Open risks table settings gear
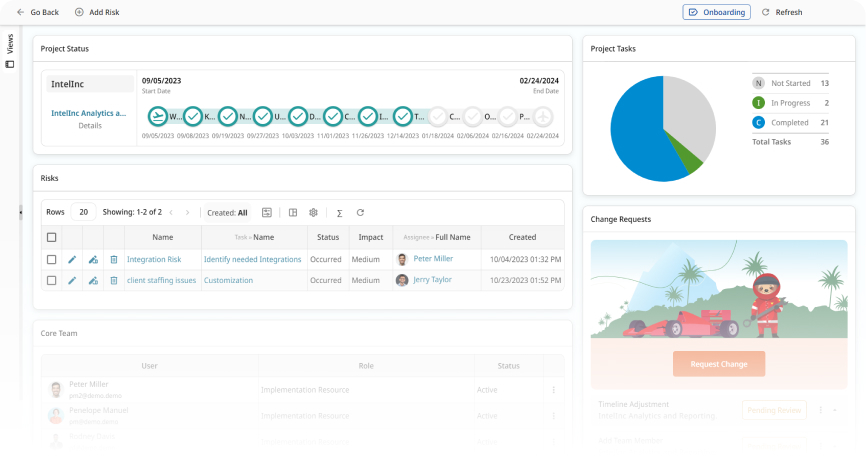 coord(313,213)
